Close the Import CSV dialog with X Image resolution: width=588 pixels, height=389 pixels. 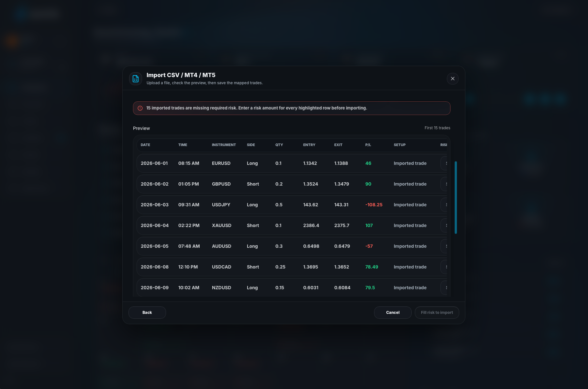coord(453,79)
